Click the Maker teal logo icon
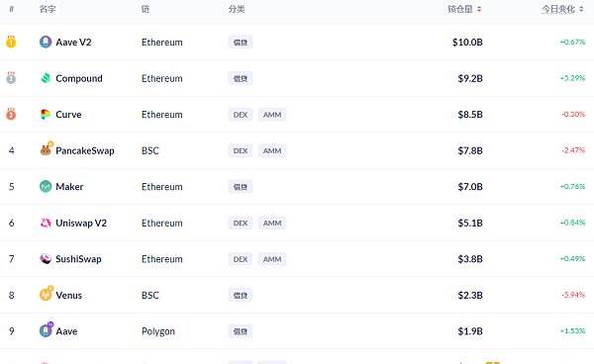The height and width of the screenshot is (364, 594). (x=46, y=186)
